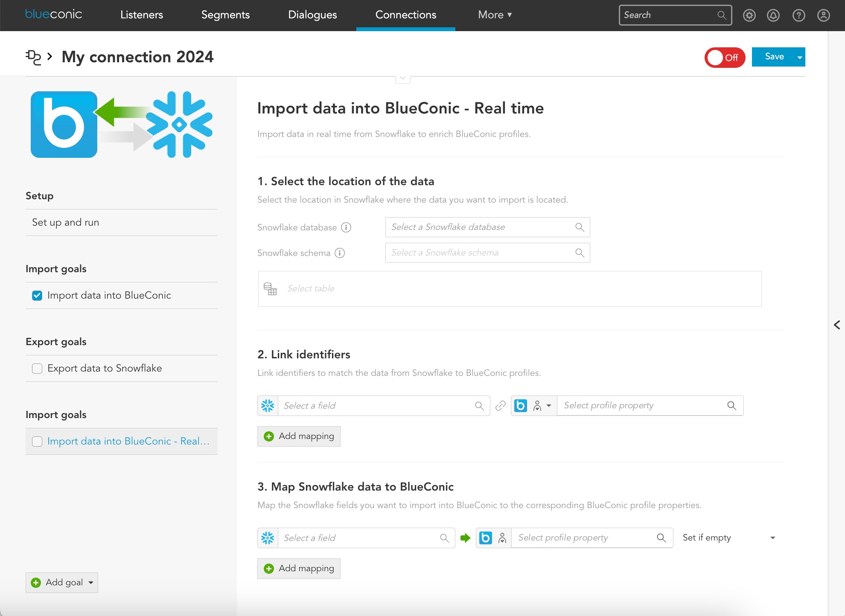Click Add mapping button in Link identifiers
Viewport: 845px width, 616px height.
point(298,436)
